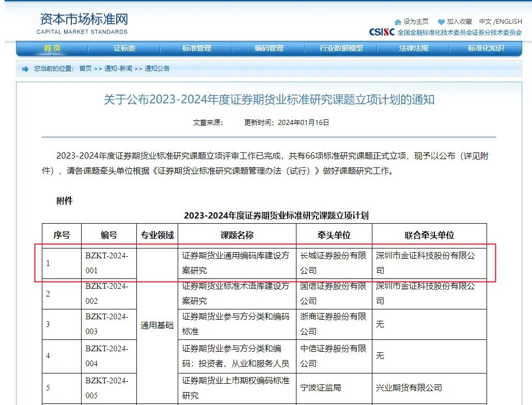Image resolution: width=532 pixels, height=405 pixels.
Task: Open the 法律法规 navigation menu
Action: pos(413,48)
